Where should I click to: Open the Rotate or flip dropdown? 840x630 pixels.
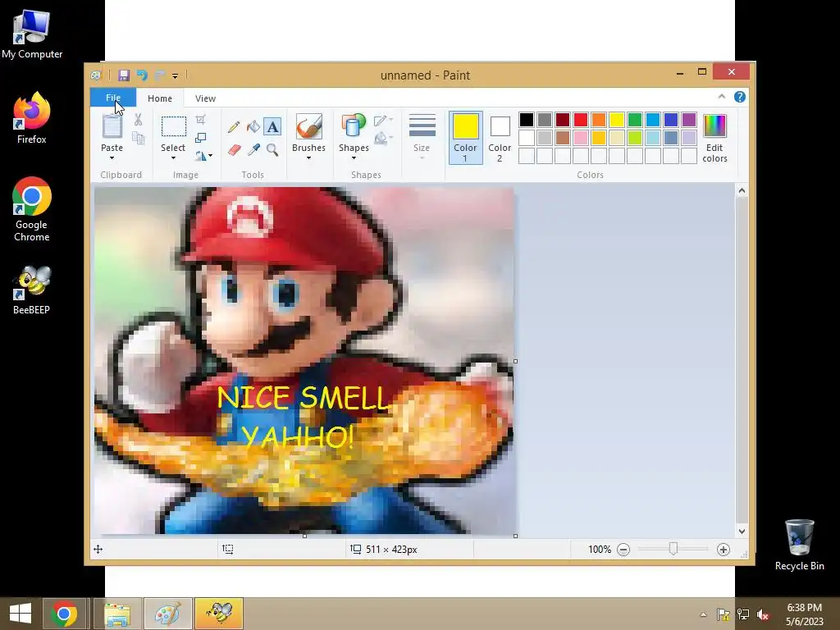click(203, 156)
